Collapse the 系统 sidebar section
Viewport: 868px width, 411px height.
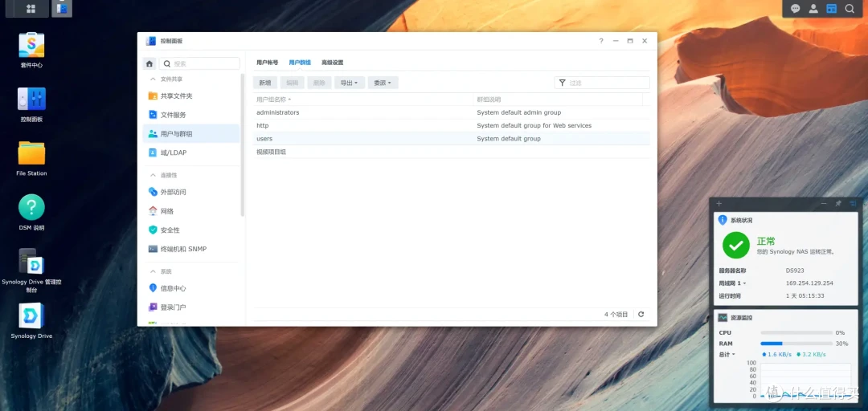coord(154,271)
